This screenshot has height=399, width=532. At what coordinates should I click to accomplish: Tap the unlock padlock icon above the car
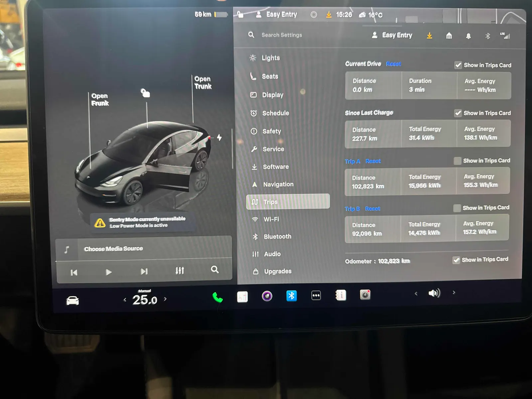[x=145, y=93]
